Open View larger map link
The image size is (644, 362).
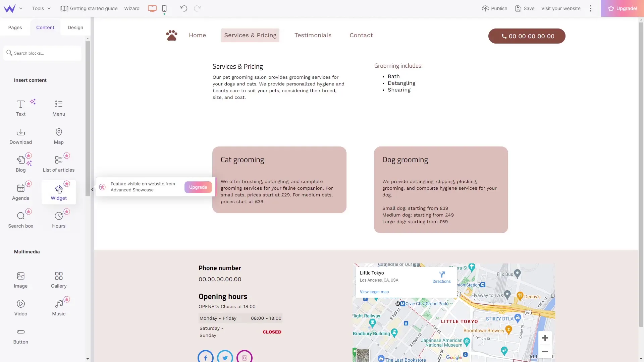pos(374,292)
